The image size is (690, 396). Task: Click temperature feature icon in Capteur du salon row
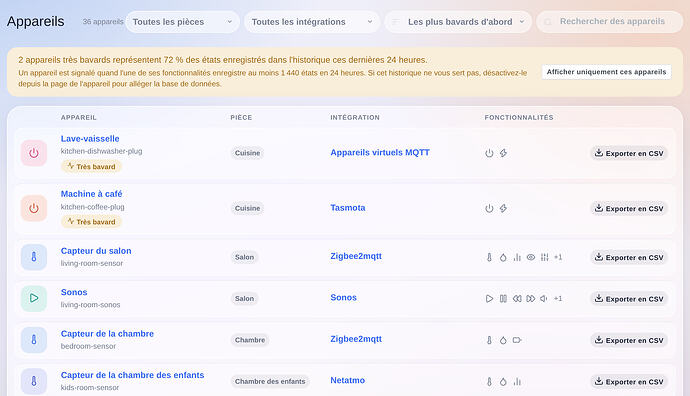pos(489,257)
